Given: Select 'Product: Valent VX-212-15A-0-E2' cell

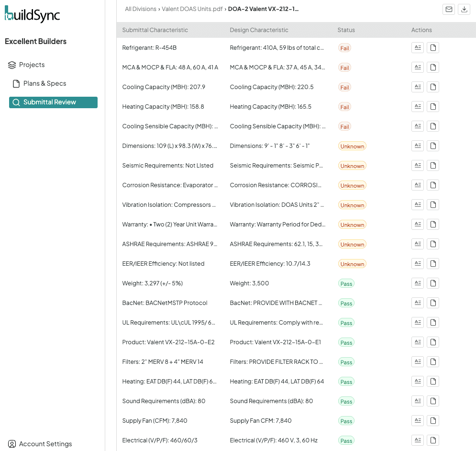Looking at the screenshot, I should 168,342.
